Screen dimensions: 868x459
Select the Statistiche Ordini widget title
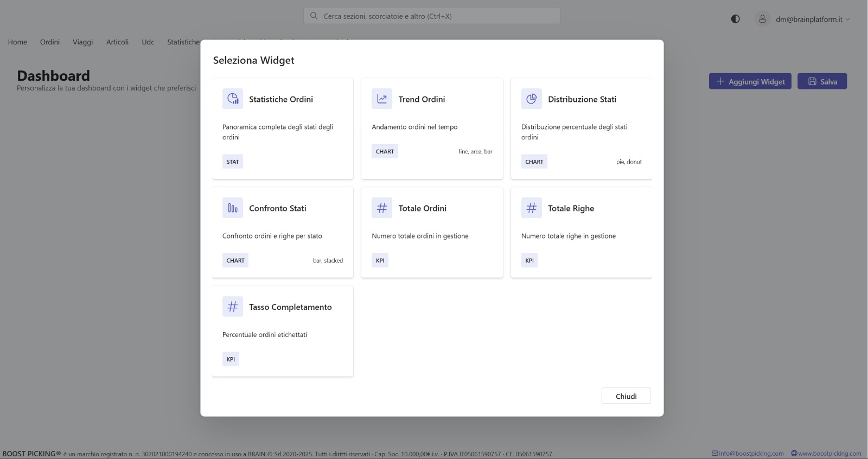click(281, 99)
